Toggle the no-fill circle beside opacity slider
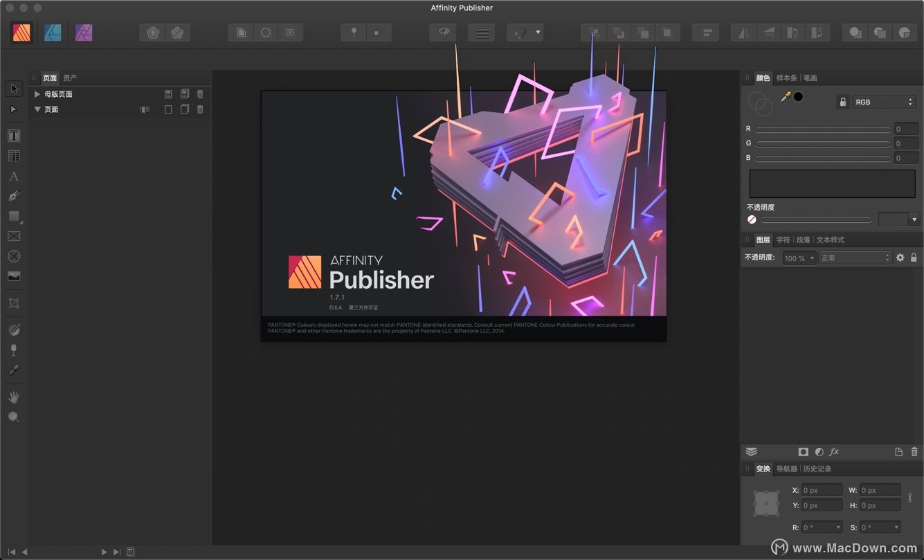The width and height of the screenshot is (924, 560). coord(752,219)
